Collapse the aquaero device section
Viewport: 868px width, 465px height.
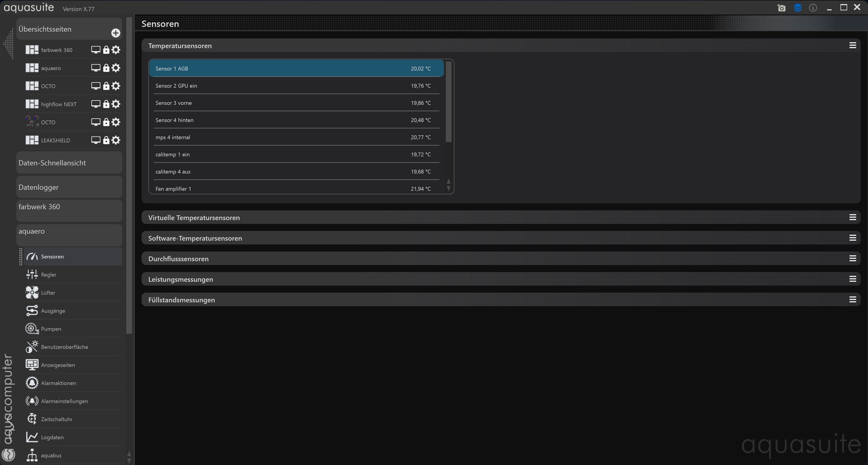coord(69,235)
